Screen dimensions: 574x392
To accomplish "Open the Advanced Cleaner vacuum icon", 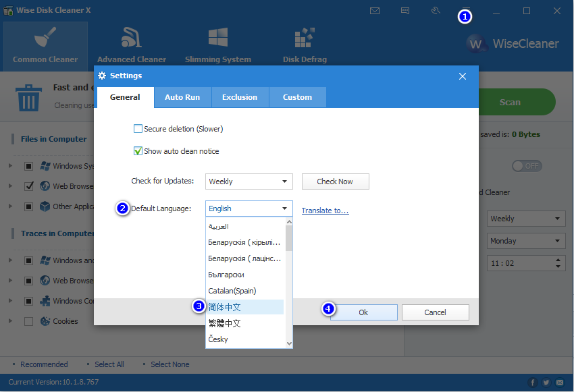I will tap(132, 37).
